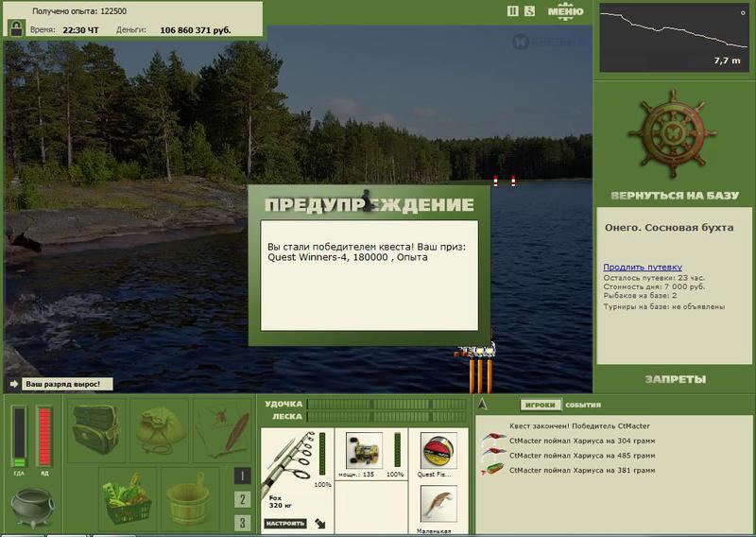Click the lure icon on the 304 грамм row
756x537 pixels.
tap(492, 439)
